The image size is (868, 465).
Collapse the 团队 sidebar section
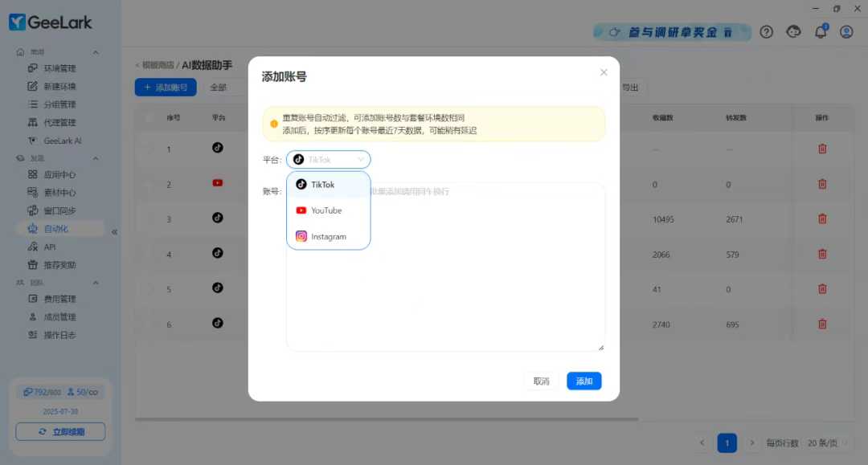pyautogui.click(x=96, y=283)
